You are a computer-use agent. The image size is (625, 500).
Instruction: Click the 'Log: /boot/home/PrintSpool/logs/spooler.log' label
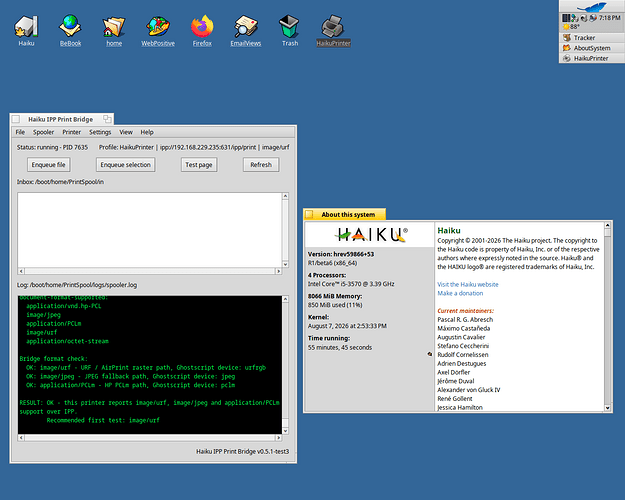click(x=77, y=285)
